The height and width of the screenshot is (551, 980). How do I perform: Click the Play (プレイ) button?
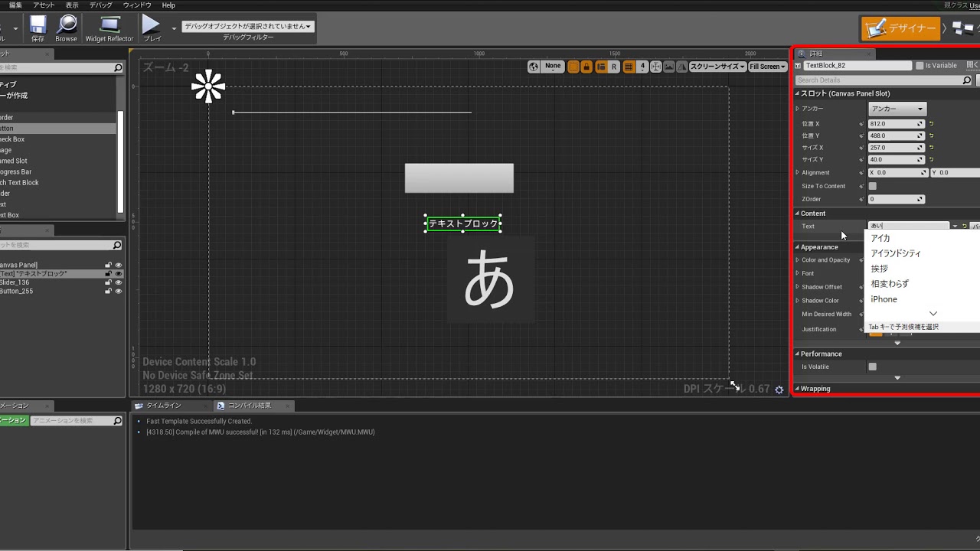[x=152, y=29]
